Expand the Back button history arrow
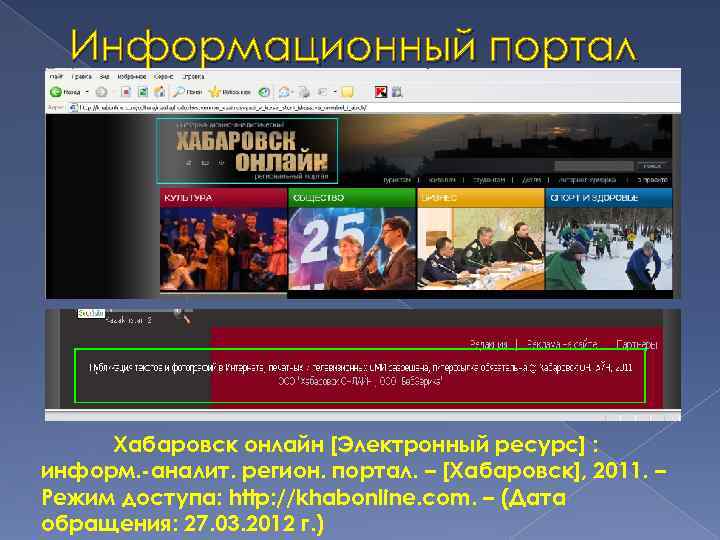This screenshot has width=720, height=540. pyautogui.click(x=87, y=92)
